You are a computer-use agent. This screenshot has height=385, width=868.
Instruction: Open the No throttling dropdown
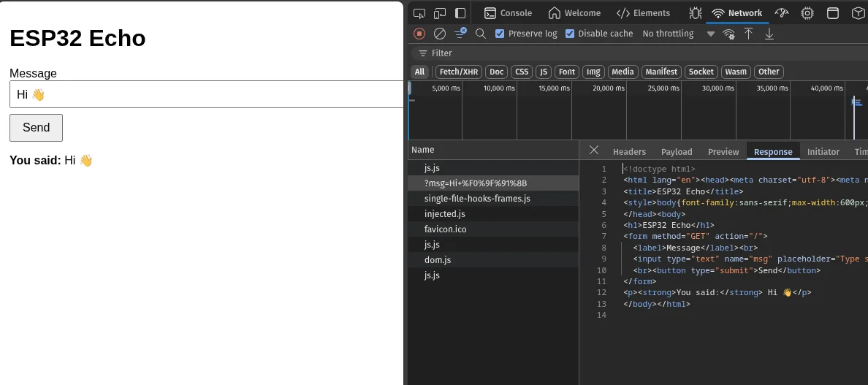pos(678,34)
